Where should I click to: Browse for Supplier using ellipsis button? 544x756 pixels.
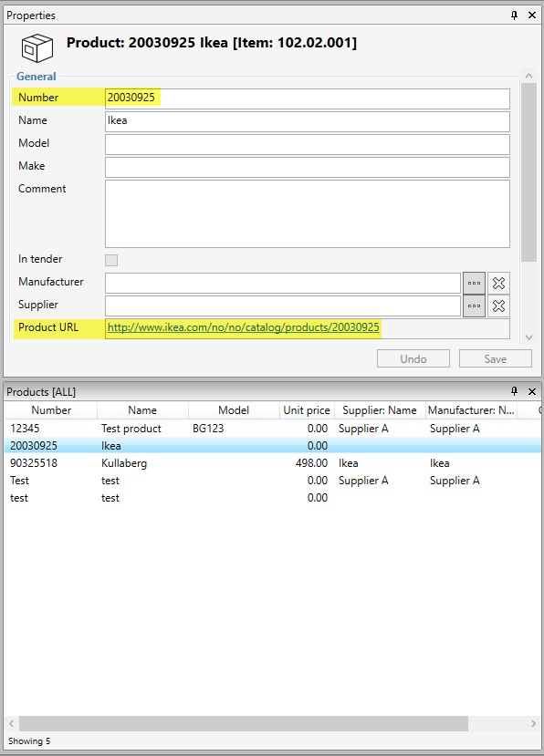474,306
